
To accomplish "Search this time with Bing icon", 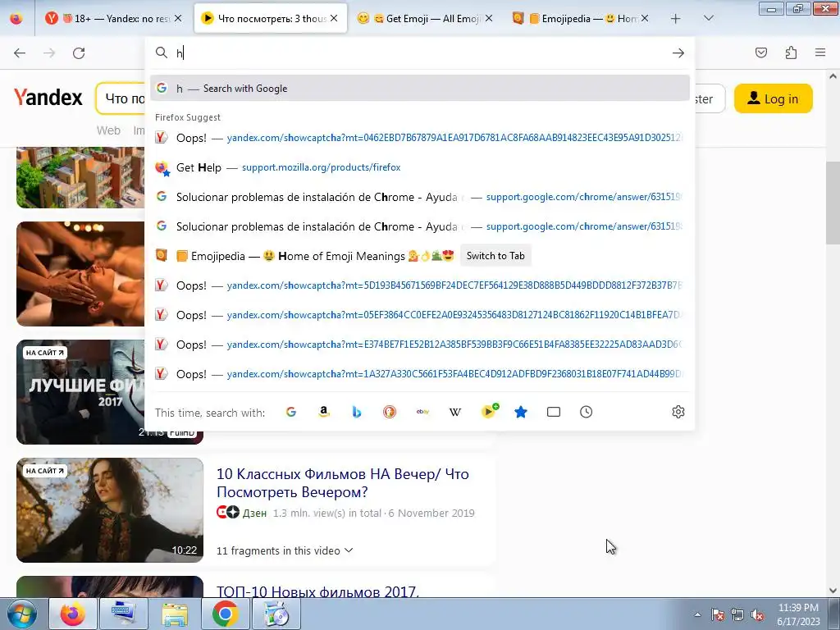I will tap(356, 412).
